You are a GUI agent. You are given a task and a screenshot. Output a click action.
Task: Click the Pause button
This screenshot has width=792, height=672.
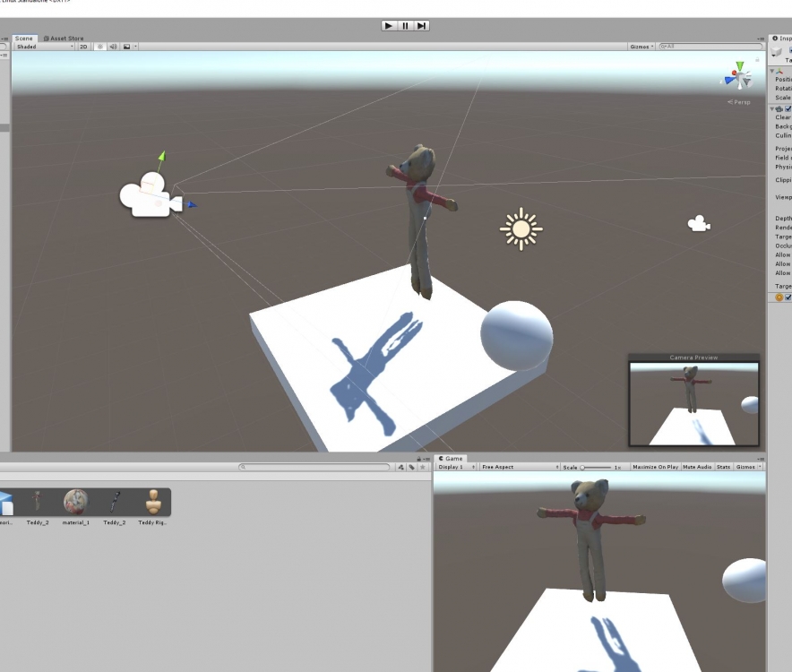point(405,26)
